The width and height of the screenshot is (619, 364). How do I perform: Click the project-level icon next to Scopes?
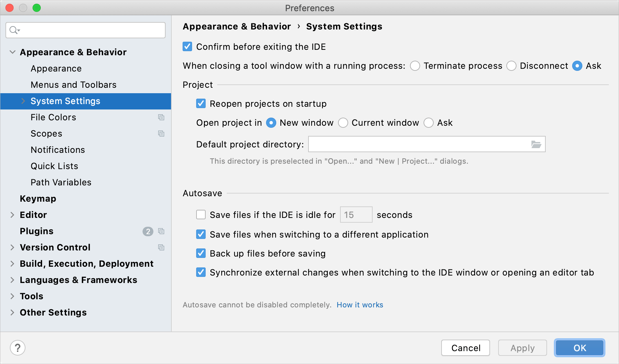161,134
